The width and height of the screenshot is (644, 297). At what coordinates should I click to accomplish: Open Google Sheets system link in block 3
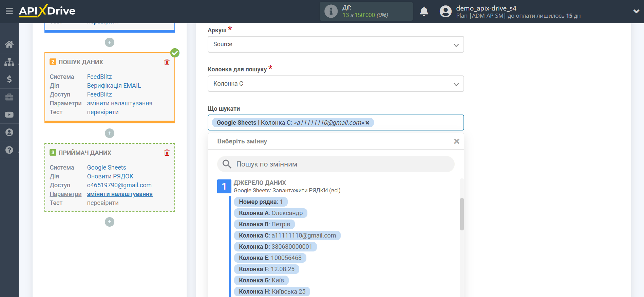pos(107,168)
